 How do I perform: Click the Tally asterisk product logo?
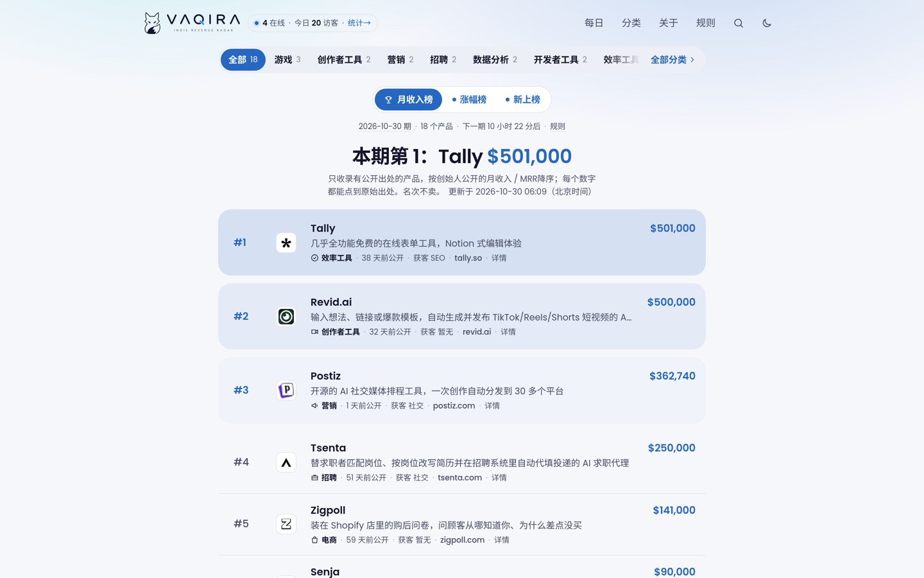[x=286, y=243]
